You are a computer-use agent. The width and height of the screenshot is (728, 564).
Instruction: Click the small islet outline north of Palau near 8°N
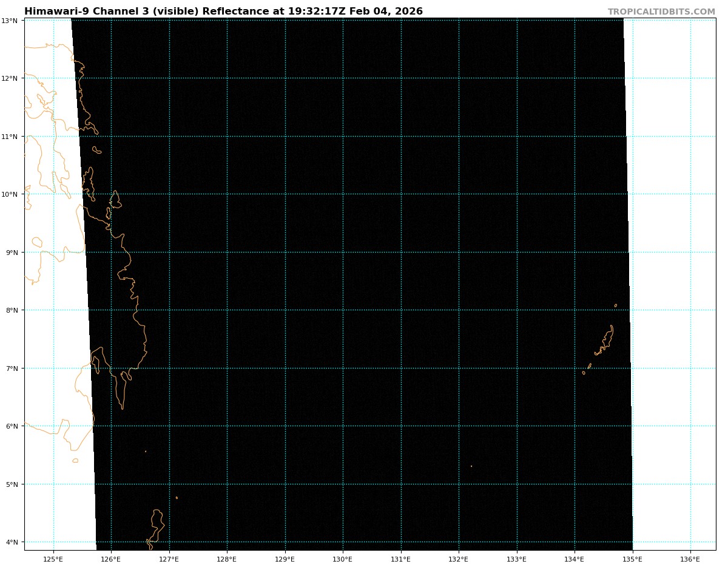click(x=616, y=305)
